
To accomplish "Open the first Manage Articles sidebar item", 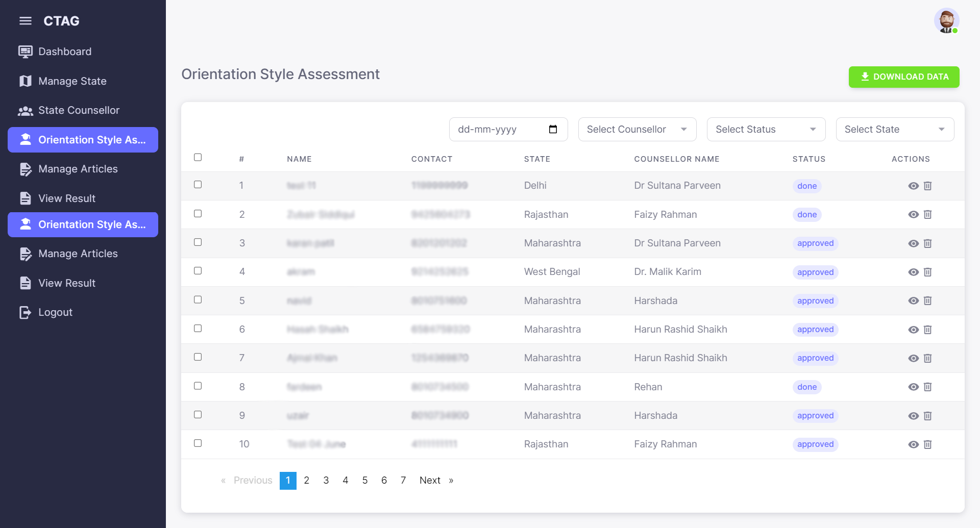I will coord(83,169).
